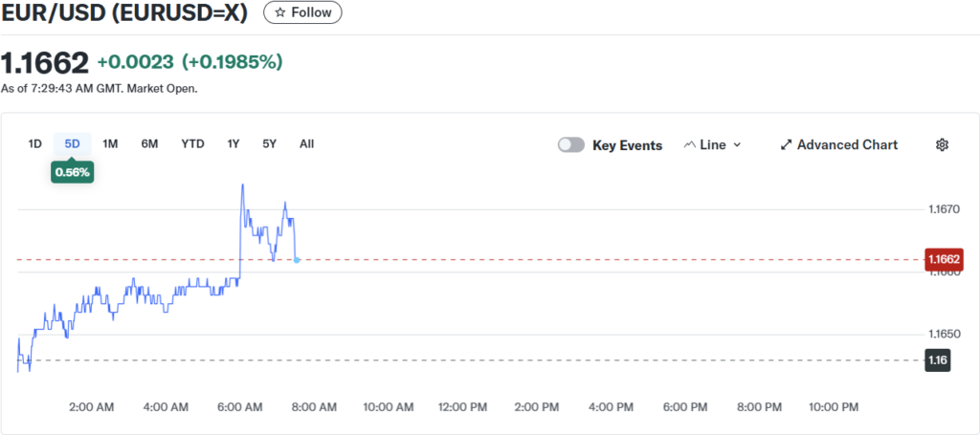The height and width of the screenshot is (435, 980).
Task: Choose the 1Y time range
Action: [233, 143]
